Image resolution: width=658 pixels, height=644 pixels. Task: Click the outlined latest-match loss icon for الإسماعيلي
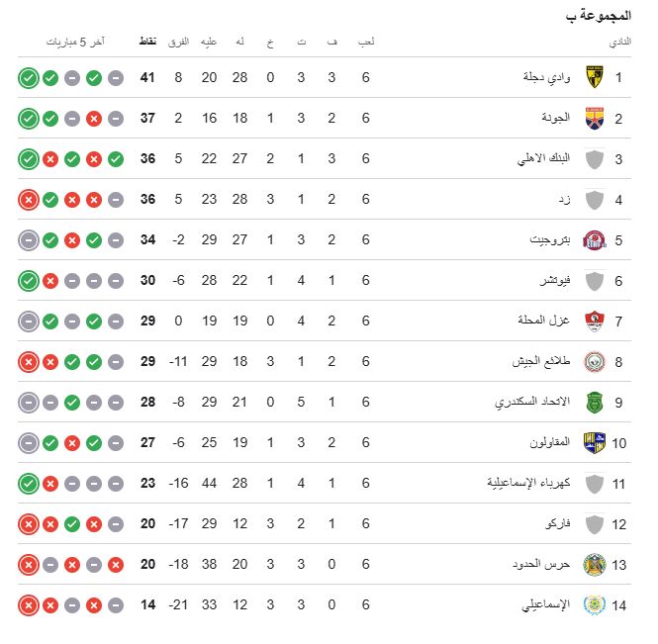[28, 605]
